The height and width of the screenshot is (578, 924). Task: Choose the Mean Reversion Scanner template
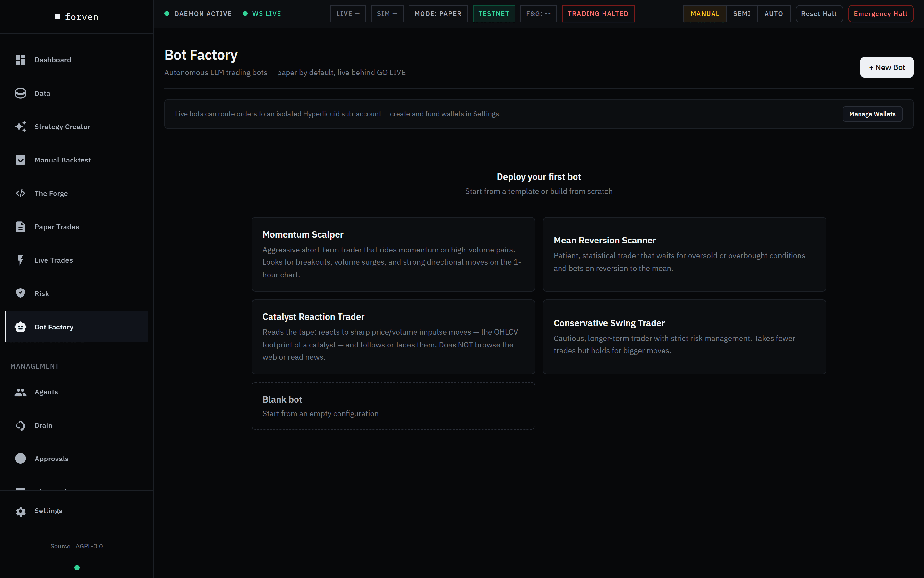click(684, 254)
